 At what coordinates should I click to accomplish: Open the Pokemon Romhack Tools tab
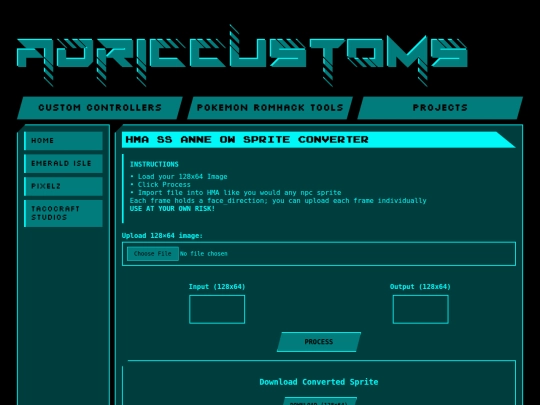tap(270, 108)
